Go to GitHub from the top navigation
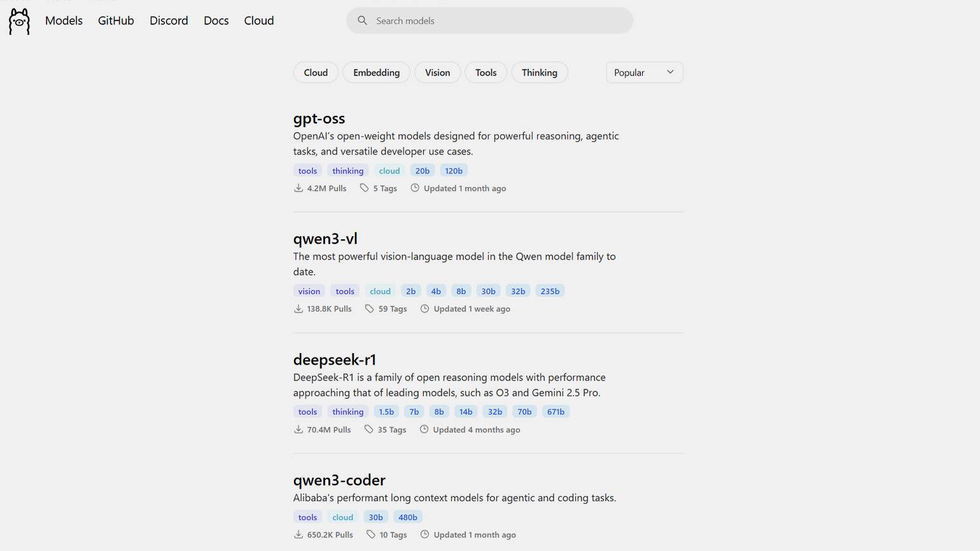The image size is (980, 551). (116, 20)
